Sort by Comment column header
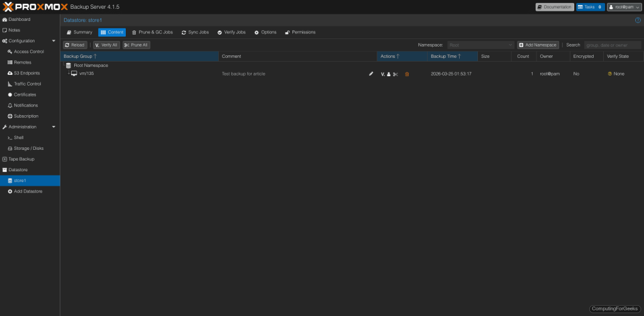 click(x=297, y=56)
